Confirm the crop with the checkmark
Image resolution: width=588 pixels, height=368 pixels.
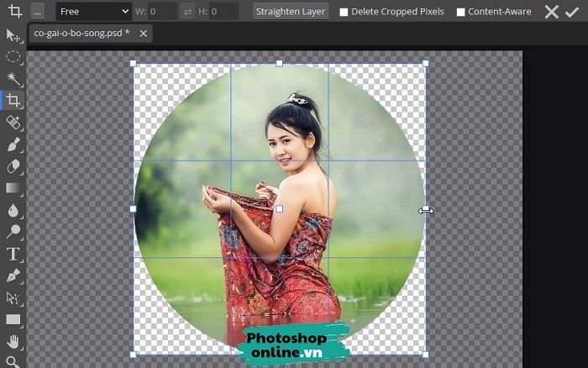pyautogui.click(x=573, y=12)
